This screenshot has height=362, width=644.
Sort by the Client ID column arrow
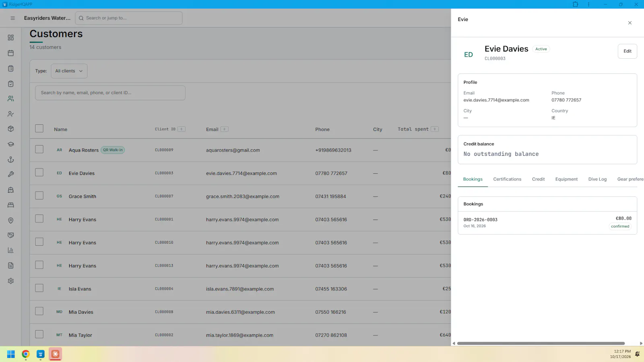182,129
